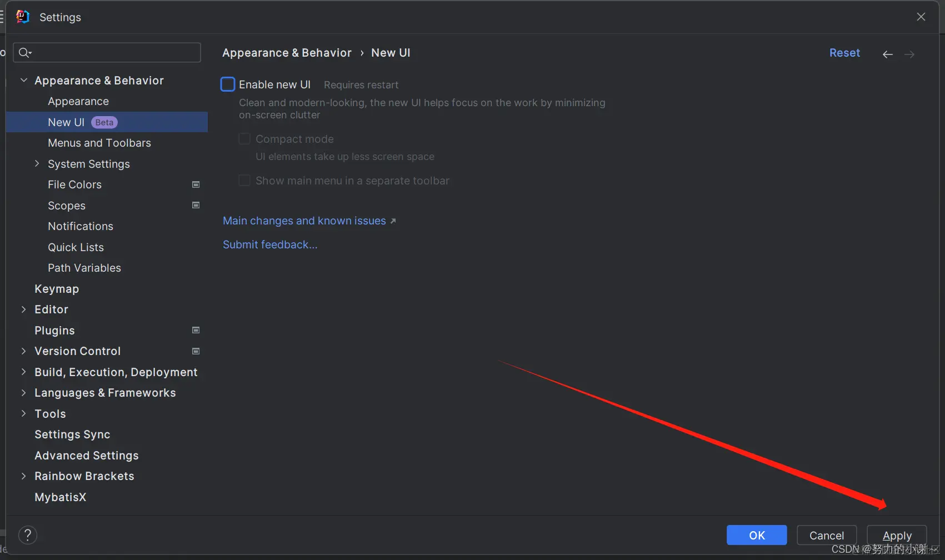Toggle Show main menu in separate toolbar
The width and height of the screenshot is (945, 560).
[244, 181]
